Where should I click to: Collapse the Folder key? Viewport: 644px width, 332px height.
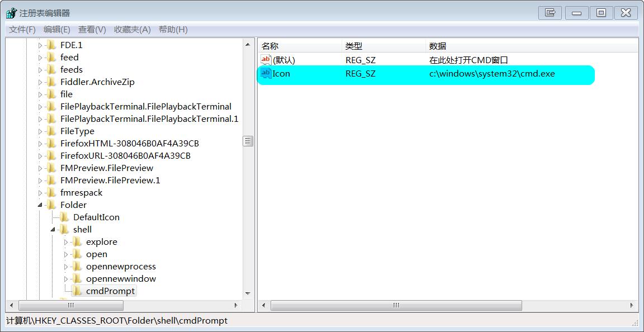tap(40, 205)
